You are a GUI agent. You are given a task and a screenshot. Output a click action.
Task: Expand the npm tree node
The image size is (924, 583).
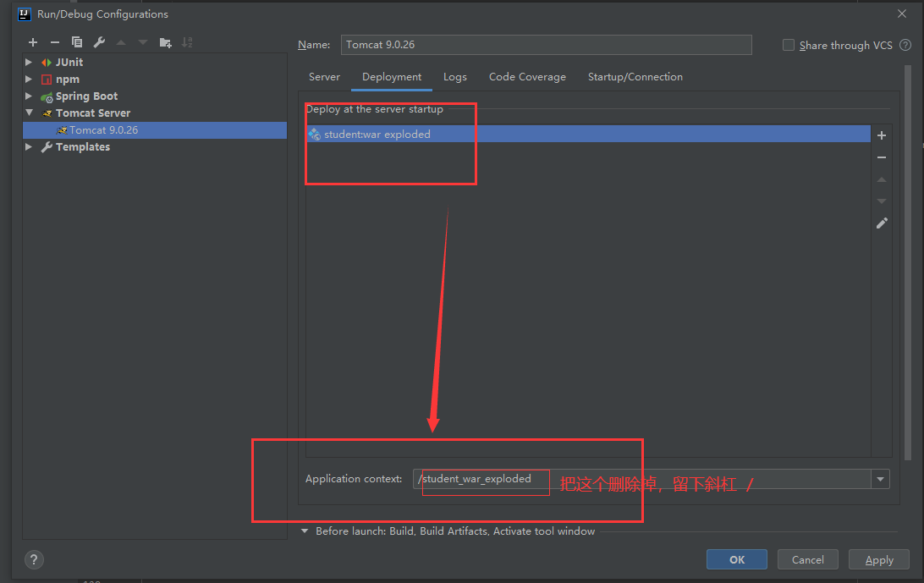(x=28, y=79)
